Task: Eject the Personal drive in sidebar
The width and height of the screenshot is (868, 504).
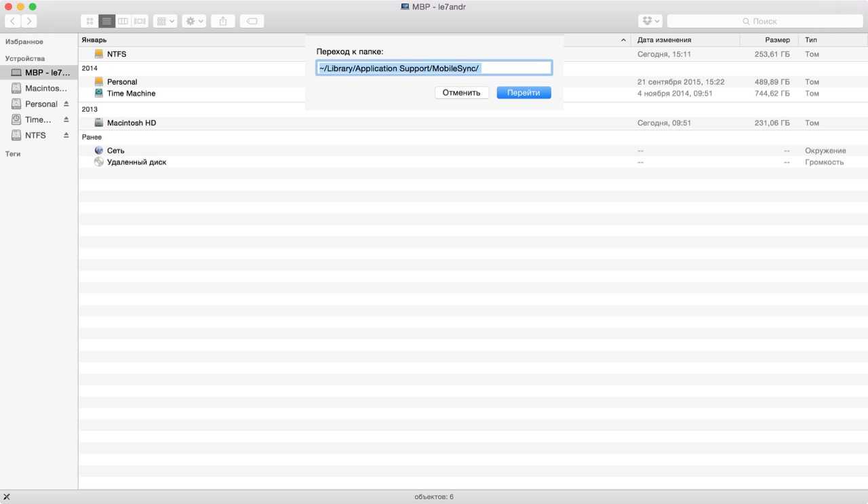Action: [66, 104]
